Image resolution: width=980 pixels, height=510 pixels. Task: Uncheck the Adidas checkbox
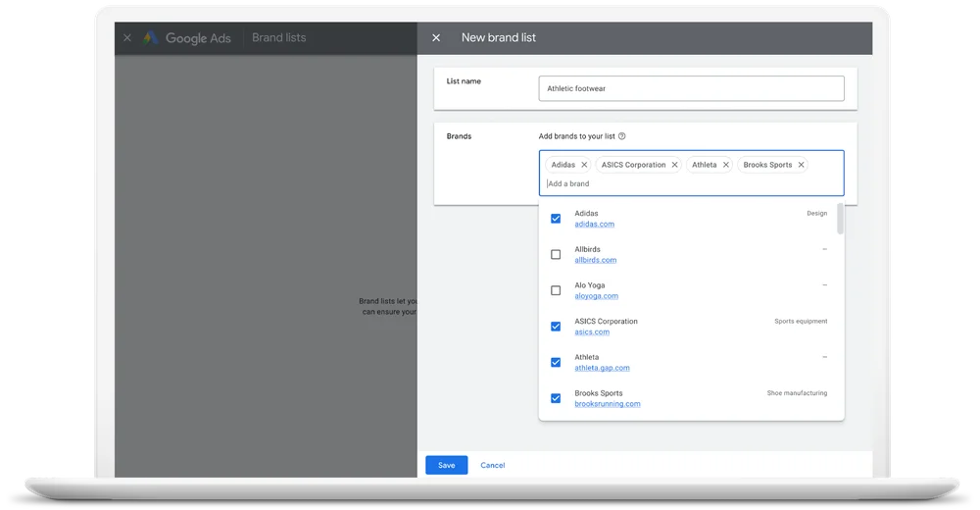pos(556,219)
